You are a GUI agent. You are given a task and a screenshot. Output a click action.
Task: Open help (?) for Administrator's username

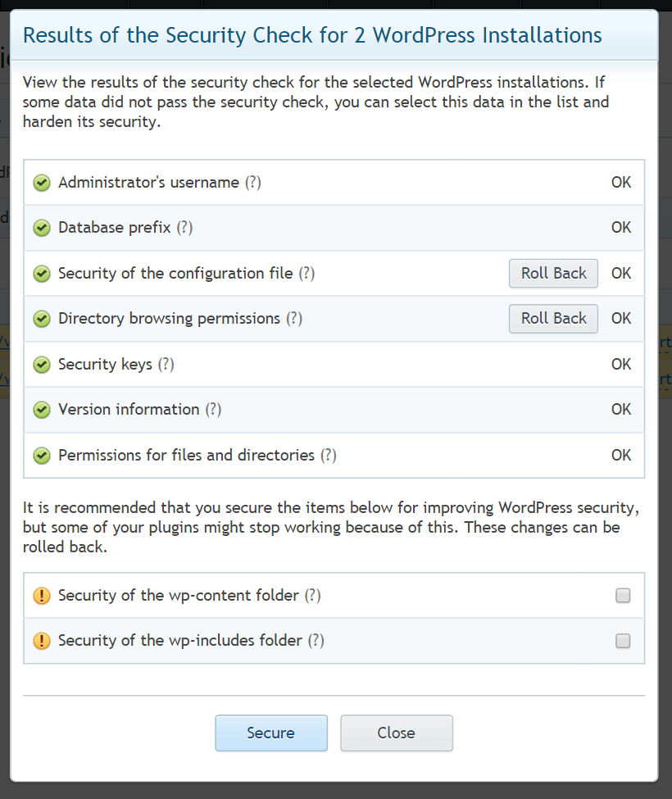[x=252, y=183]
